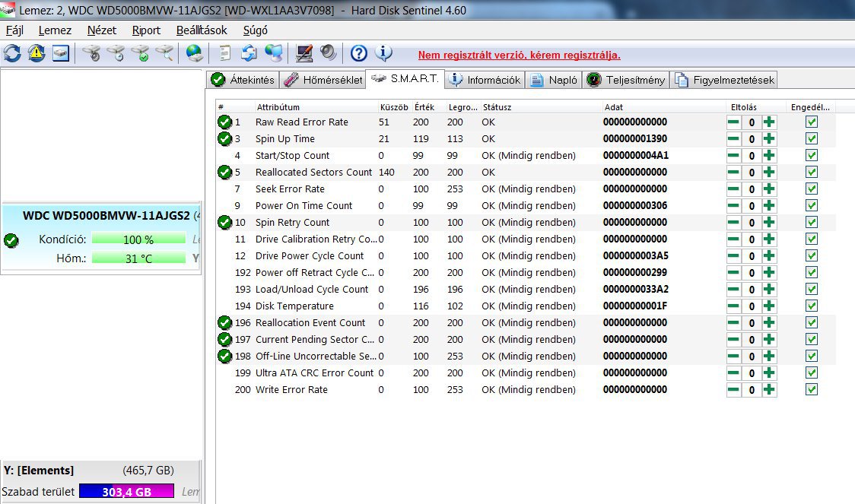
Task: Click the globe with disk toolbar icon
Action: (x=194, y=53)
